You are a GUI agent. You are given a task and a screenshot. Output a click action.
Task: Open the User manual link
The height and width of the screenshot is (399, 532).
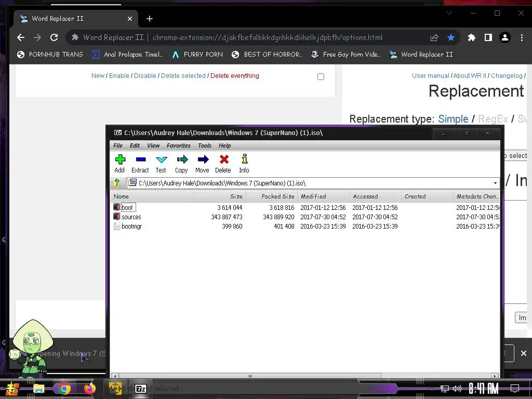pyautogui.click(x=430, y=76)
